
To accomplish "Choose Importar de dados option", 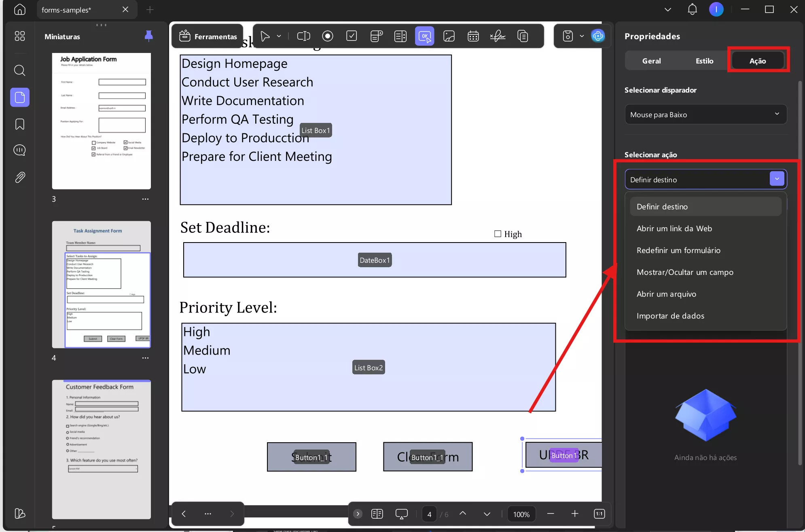I will tap(705, 316).
